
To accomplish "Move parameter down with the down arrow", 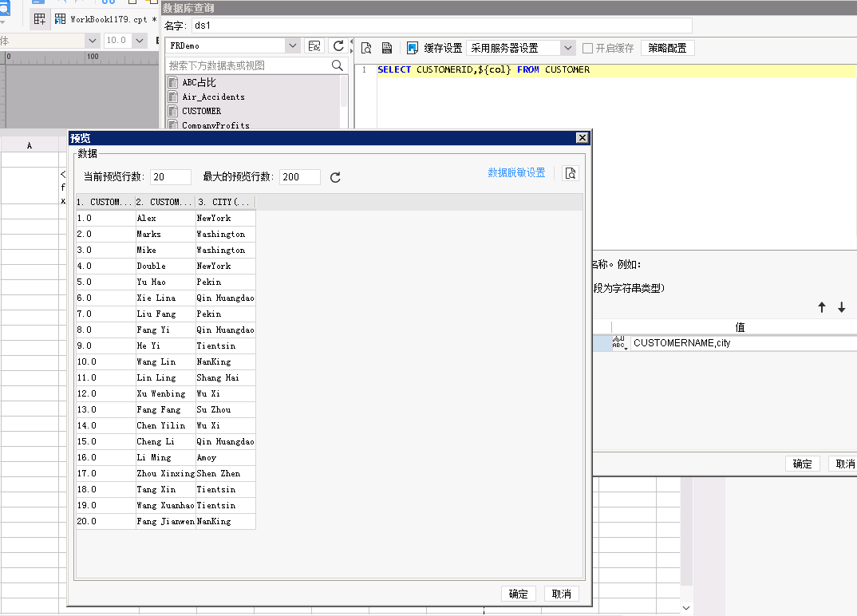I will [842, 307].
